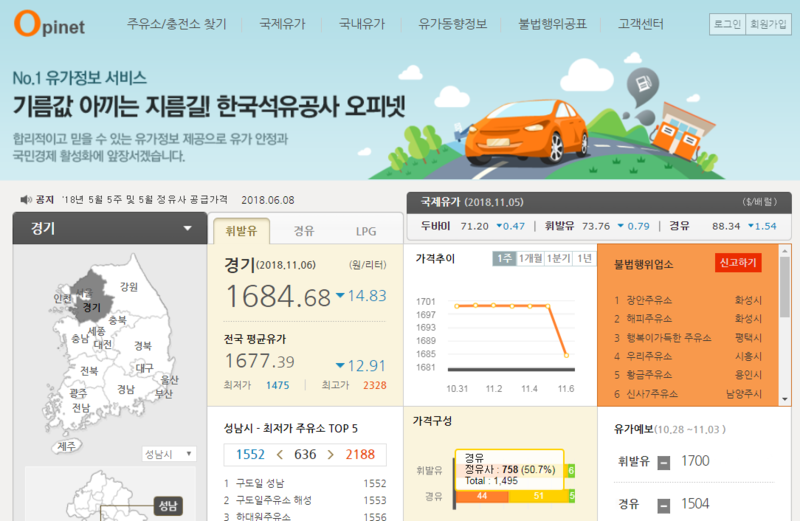Viewport: 800px width, 521px height.
Task: Click the minus icon beside 휘발유 forecast
Action: pyautogui.click(x=663, y=463)
